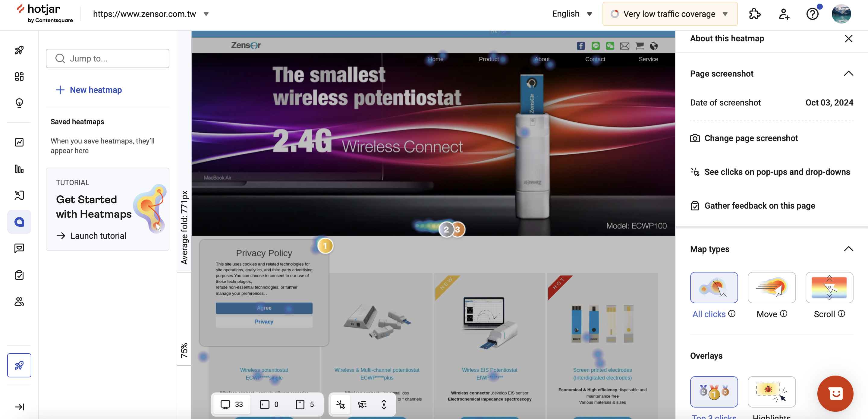Launch the heatmaps tutorial

[x=91, y=236]
